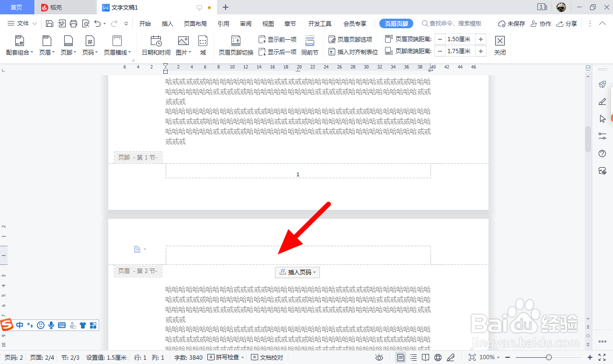Click the 域 (field) icon
The width and height of the screenshot is (613, 364).
(203, 46)
